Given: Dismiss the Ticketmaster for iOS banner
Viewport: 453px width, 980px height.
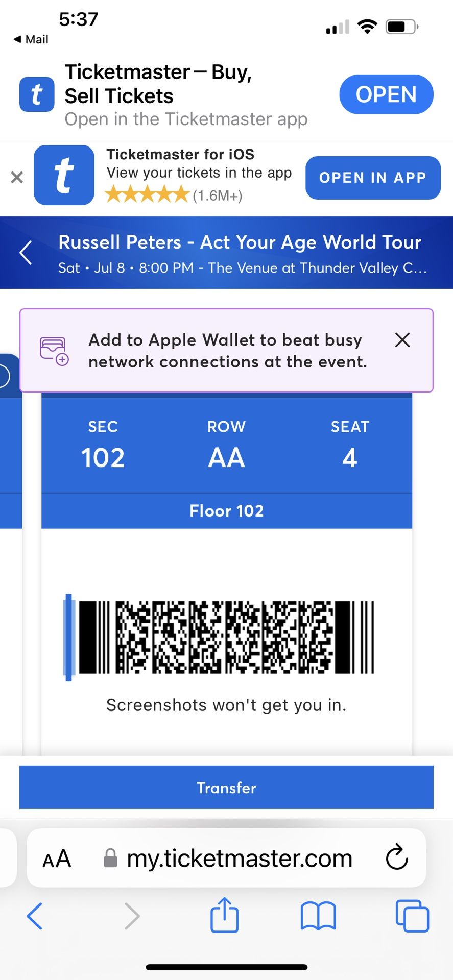Looking at the screenshot, I should pyautogui.click(x=17, y=177).
